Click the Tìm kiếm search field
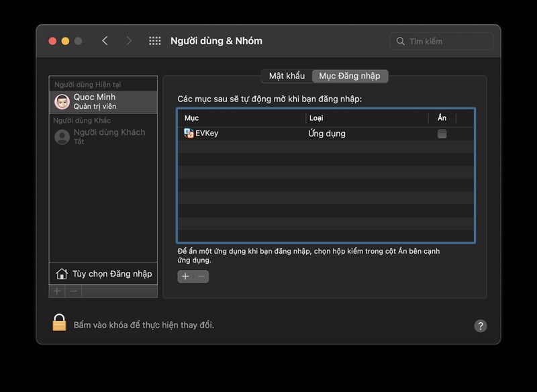Image resolution: width=537 pixels, height=392 pixels. [441, 42]
